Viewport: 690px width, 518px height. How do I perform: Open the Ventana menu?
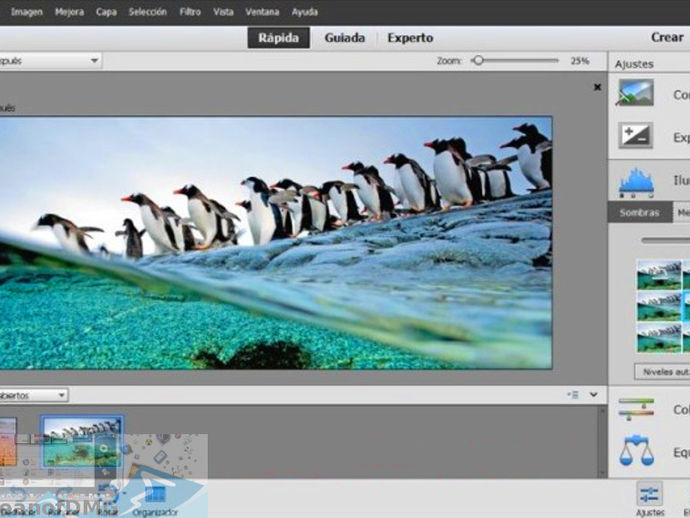point(262,12)
